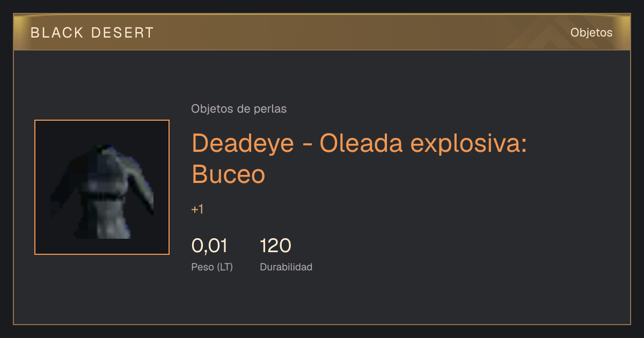The image size is (644, 338).
Task: Click the BLACK DESERT logo text
Action: point(92,33)
